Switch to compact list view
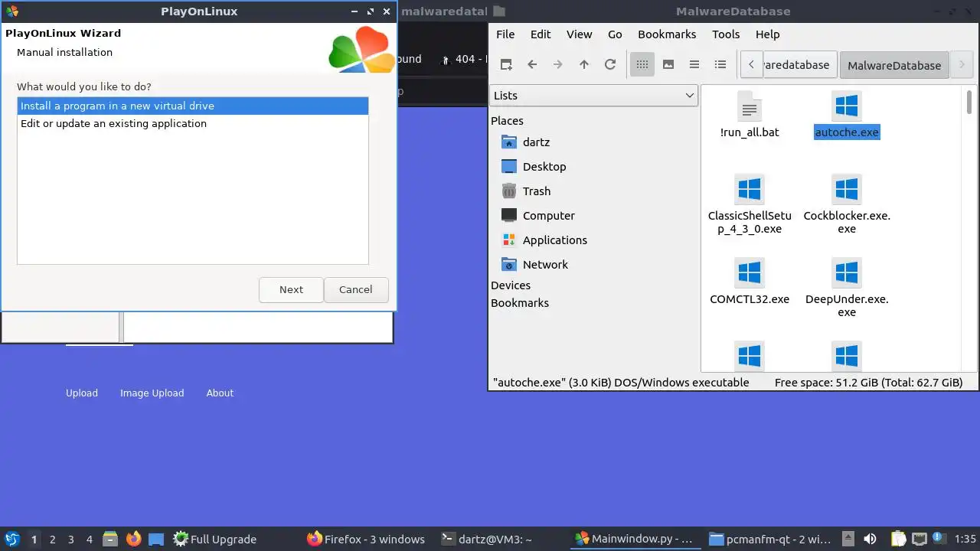 pyautogui.click(x=694, y=64)
